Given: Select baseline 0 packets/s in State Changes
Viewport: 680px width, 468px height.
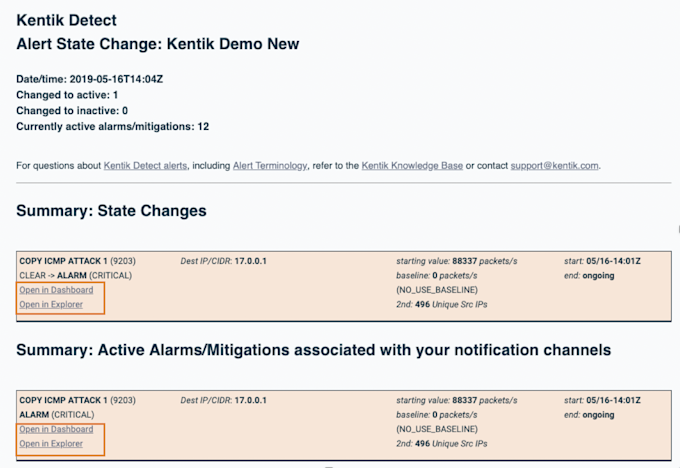Looking at the screenshot, I should [436, 275].
